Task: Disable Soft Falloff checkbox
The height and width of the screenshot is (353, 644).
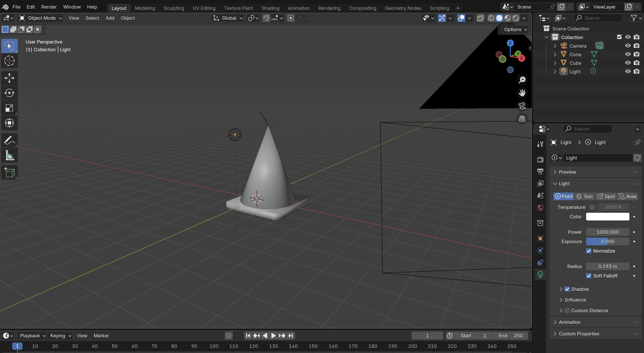Action: click(x=589, y=276)
